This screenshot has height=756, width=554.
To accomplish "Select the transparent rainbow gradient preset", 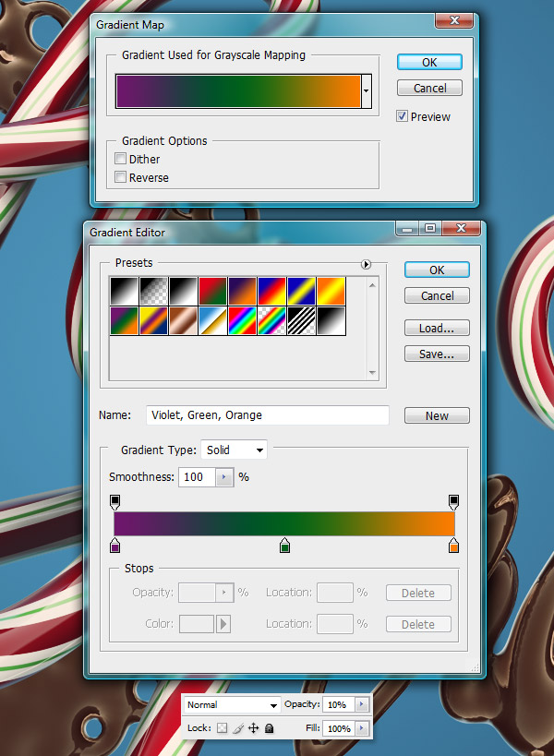I will pos(271,320).
